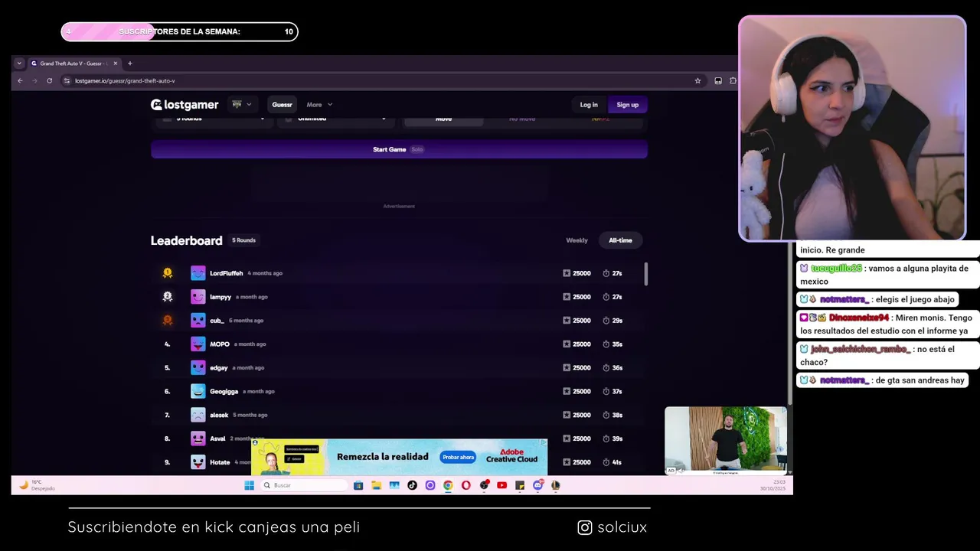Click the Instagram solciux handle
980x551 pixels.
coord(612,527)
